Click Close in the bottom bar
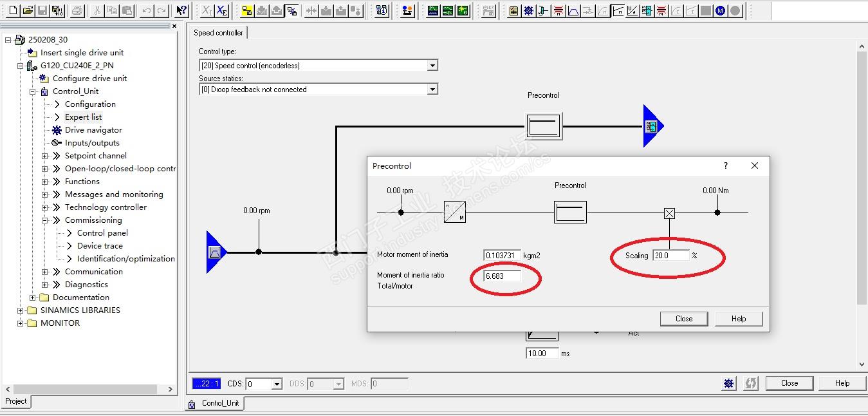This screenshot has width=868, height=416. [790, 383]
